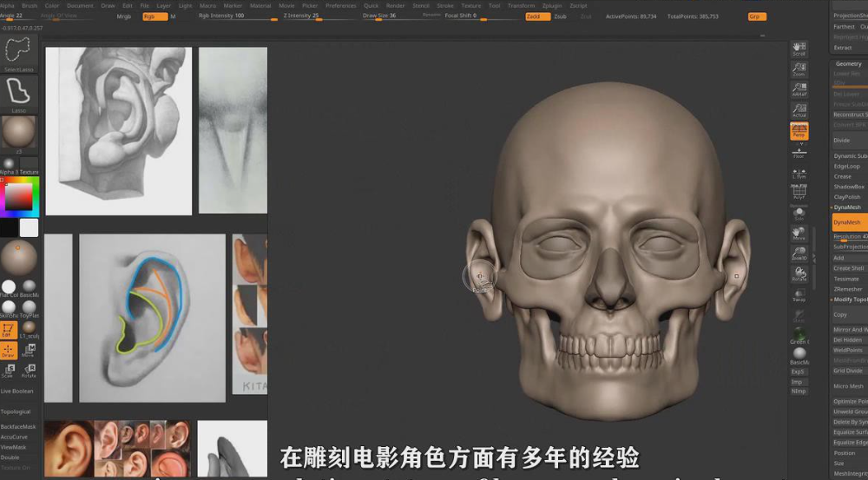The width and height of the screenshot is (868, 480).
Task: Click the Scroll canvas icon
Action: (799, 49)
